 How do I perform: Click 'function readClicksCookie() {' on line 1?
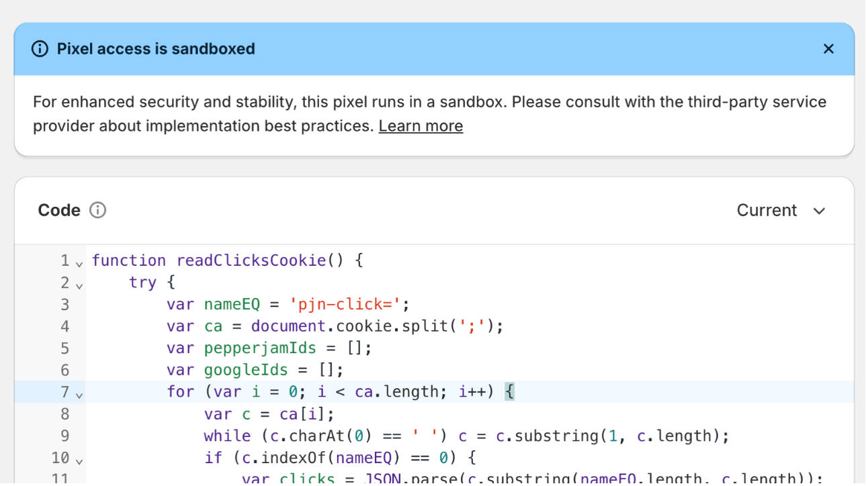pos(227,260)
